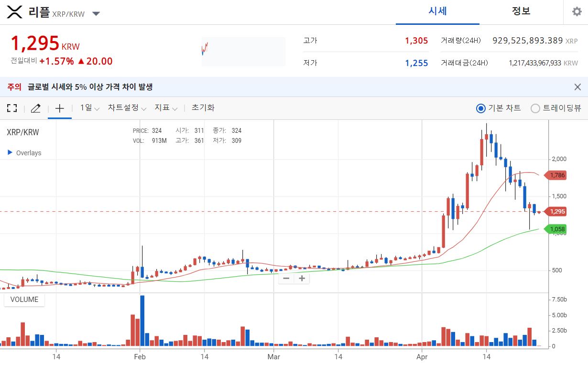Click 24H trade amount 1,217,433,967,933 value
The image size is (588, 365).
point(535,63)
